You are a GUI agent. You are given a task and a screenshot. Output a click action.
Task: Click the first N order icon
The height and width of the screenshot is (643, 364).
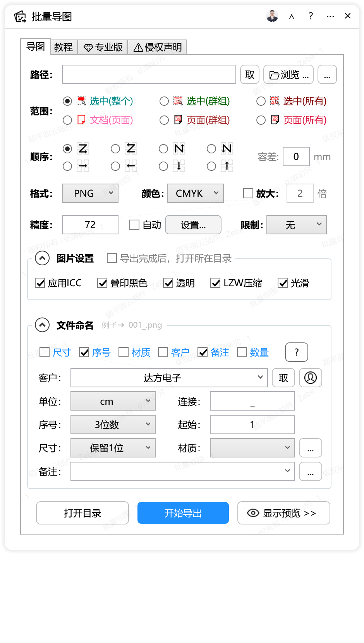click(179, 148)
